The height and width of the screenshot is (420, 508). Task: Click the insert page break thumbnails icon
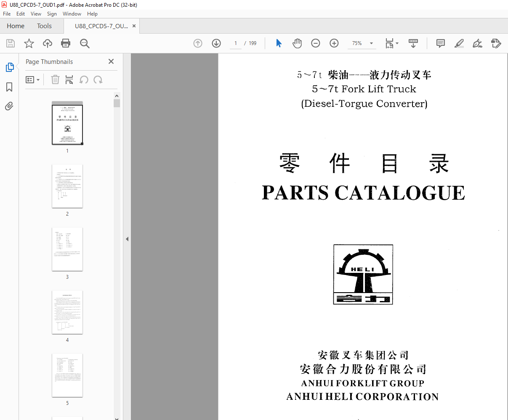tap(69, 79)
